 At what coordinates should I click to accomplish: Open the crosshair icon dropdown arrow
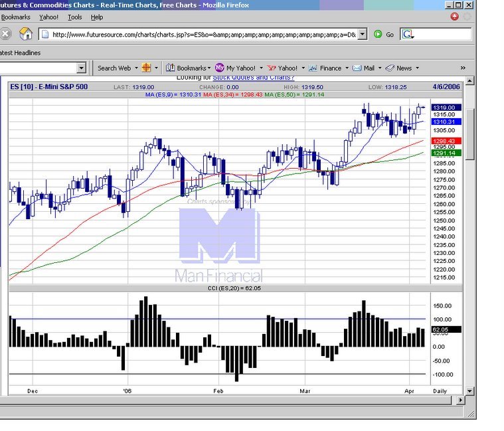(x=156, y=68)
